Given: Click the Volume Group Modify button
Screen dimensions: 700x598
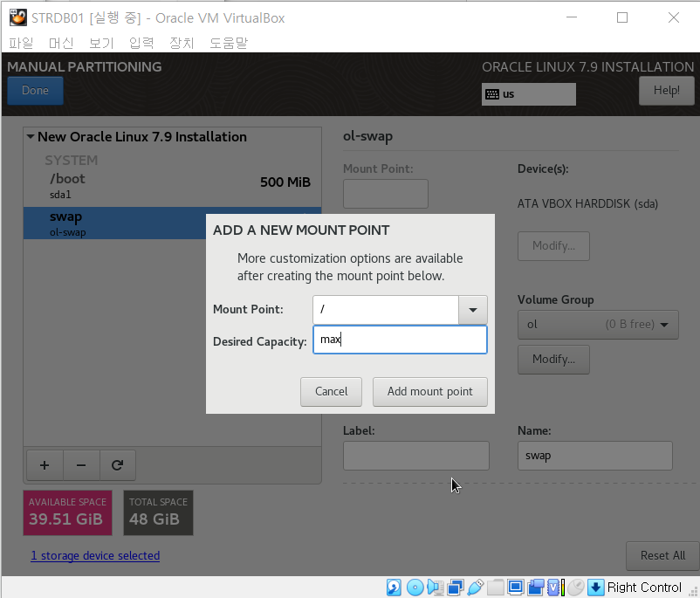Looking at the screenshot, I should click(x=553, y=360).
